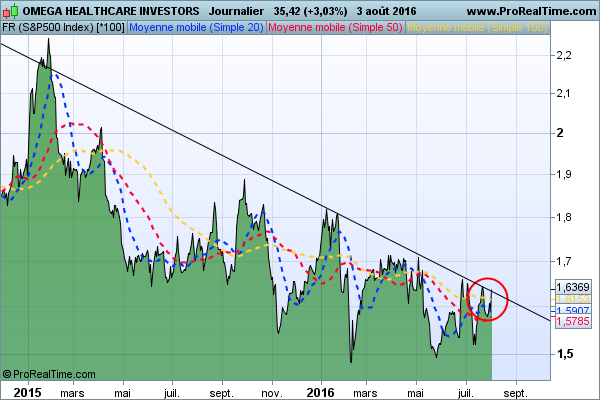The width and height of the screenshot is (600, 400).
Task: Click the Journalier timeframe label
Action: [236, 11]
